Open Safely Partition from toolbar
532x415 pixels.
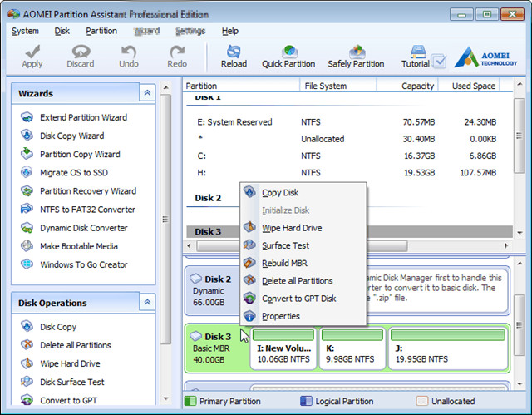point(356,57)
